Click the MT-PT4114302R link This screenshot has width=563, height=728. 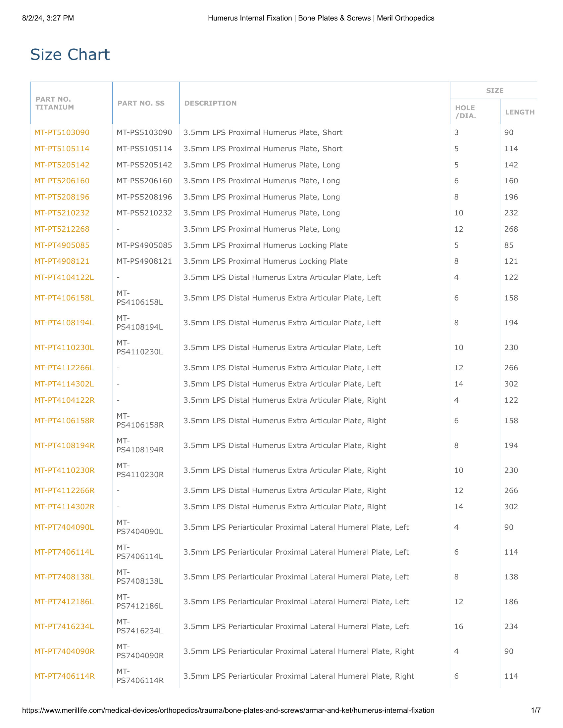(64, 507)
